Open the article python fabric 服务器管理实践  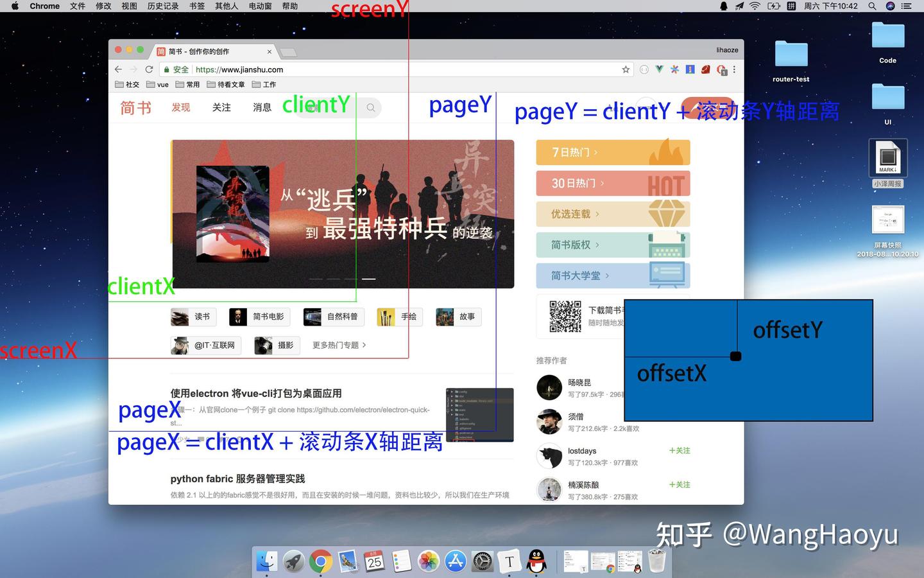(x=237, y=478)
